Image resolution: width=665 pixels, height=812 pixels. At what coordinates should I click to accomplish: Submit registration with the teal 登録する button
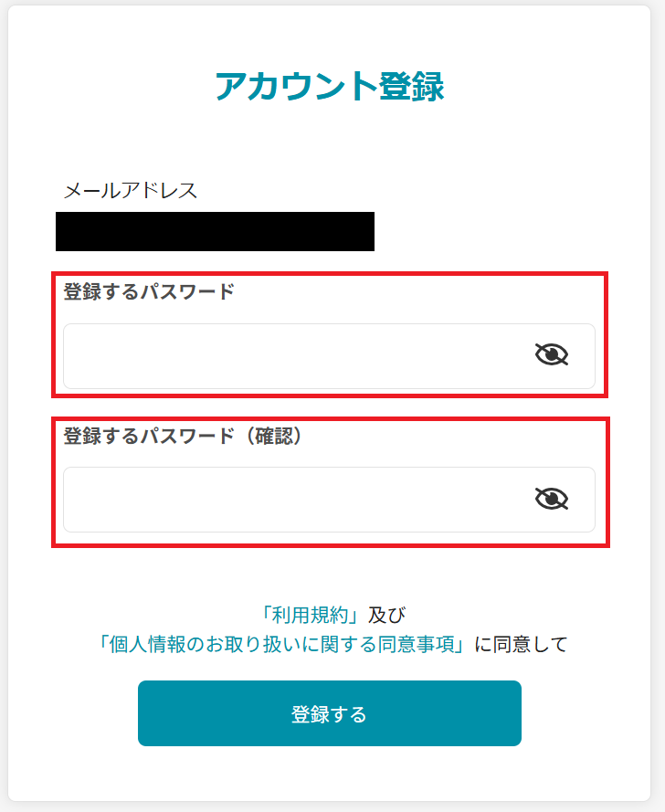coord(330,713)
